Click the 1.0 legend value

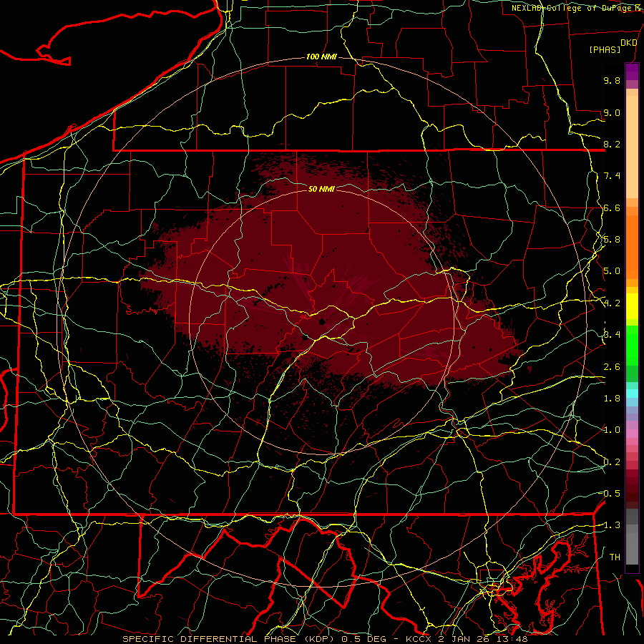[x=612, y=430]
